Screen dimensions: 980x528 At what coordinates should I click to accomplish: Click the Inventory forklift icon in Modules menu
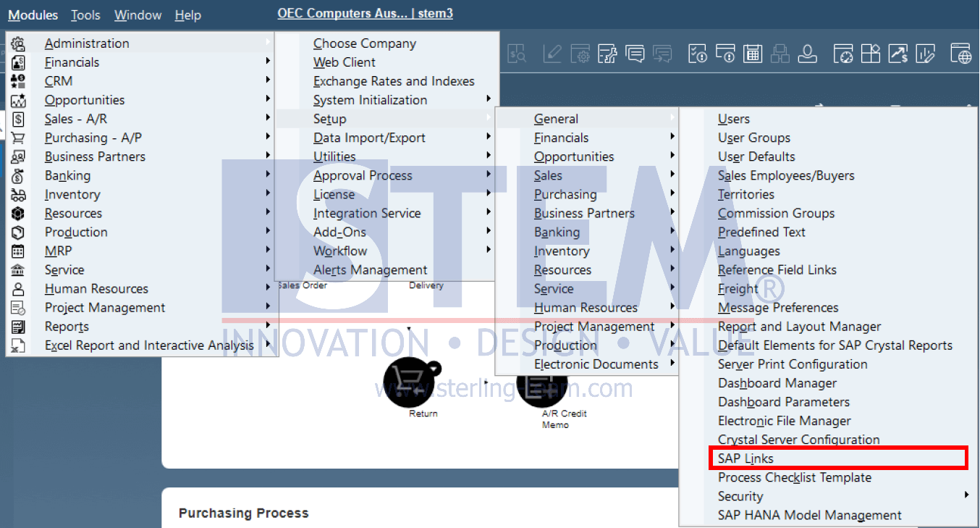[x=19, y=194]
